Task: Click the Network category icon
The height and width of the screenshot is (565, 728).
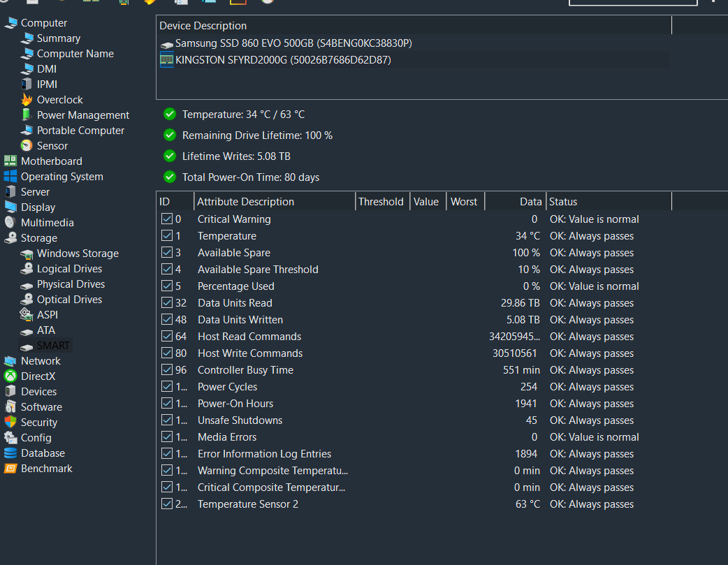Action: (x=10, y=361)
